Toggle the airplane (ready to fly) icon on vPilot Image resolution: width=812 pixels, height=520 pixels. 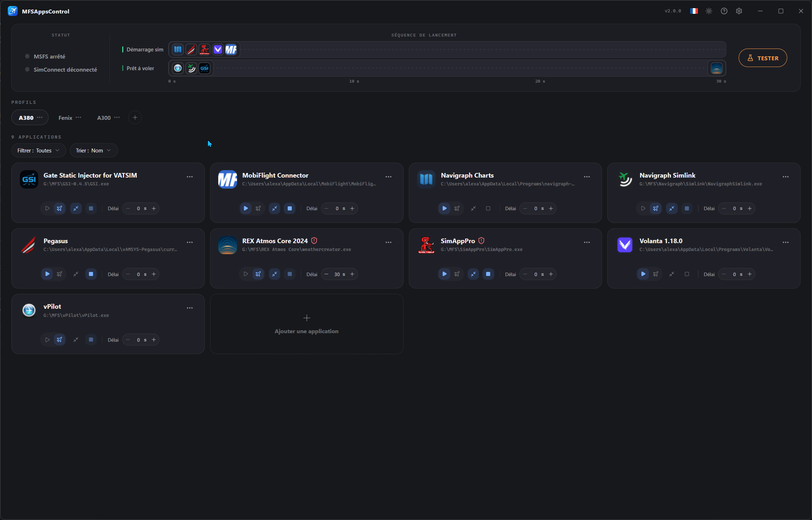point(60,340)
